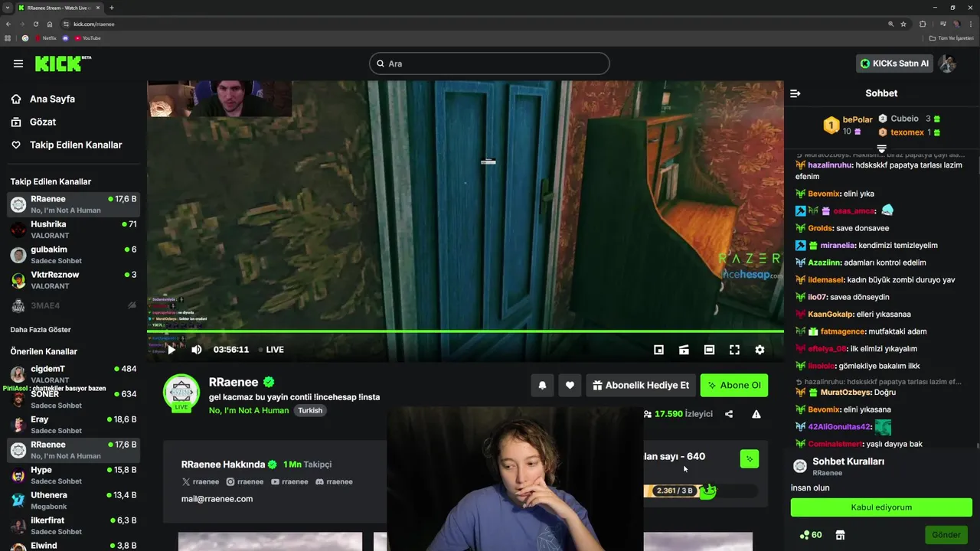The width and height of the screenshot is (980, 551).
Task: Cast the stream to a device
Action: tap(684, 350)
